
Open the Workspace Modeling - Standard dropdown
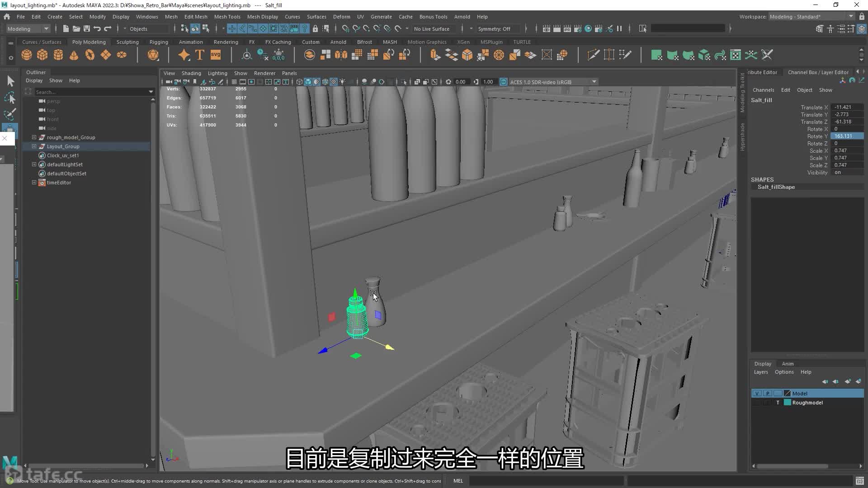[811, 17]
